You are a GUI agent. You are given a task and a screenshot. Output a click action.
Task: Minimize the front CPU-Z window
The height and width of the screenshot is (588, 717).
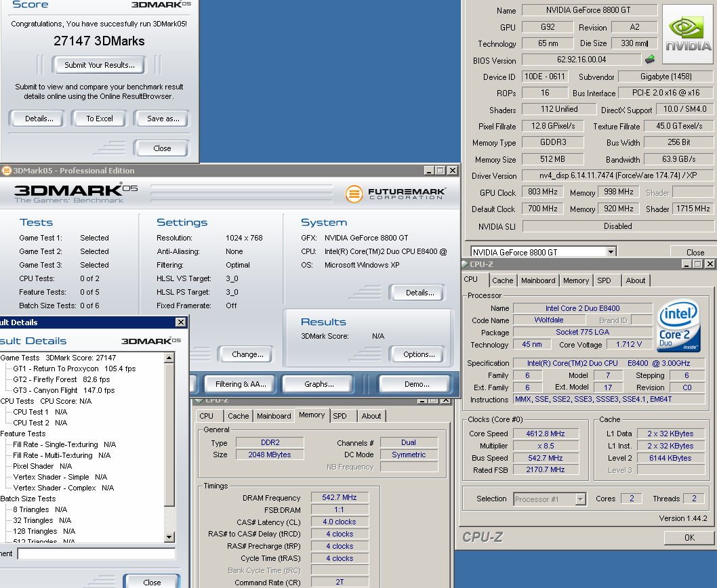pos(687,264)
